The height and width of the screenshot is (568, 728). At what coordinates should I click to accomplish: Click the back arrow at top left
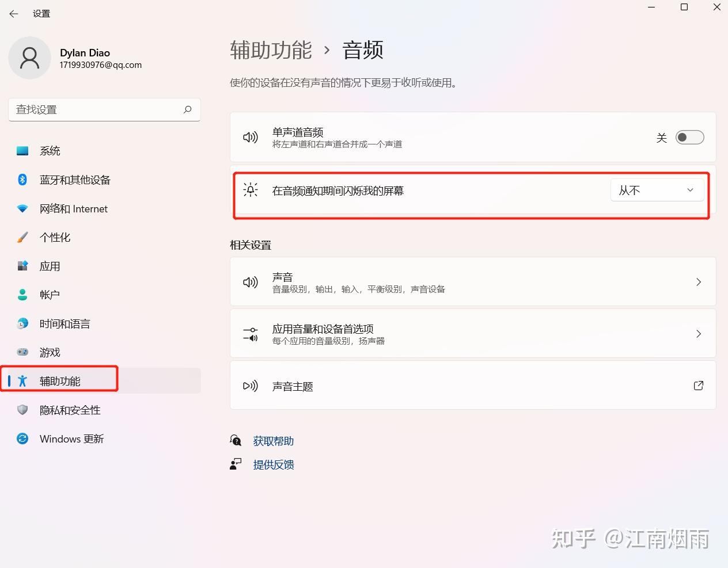(x=13, y=13)
